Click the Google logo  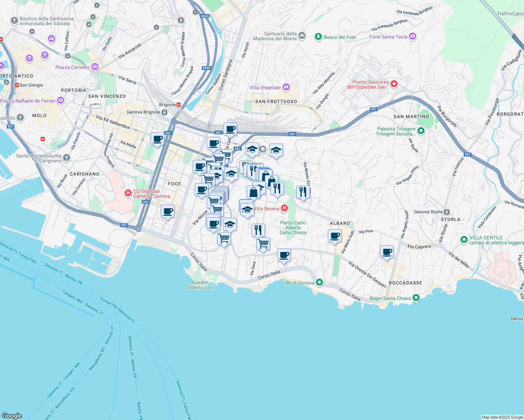coord(12,415)
